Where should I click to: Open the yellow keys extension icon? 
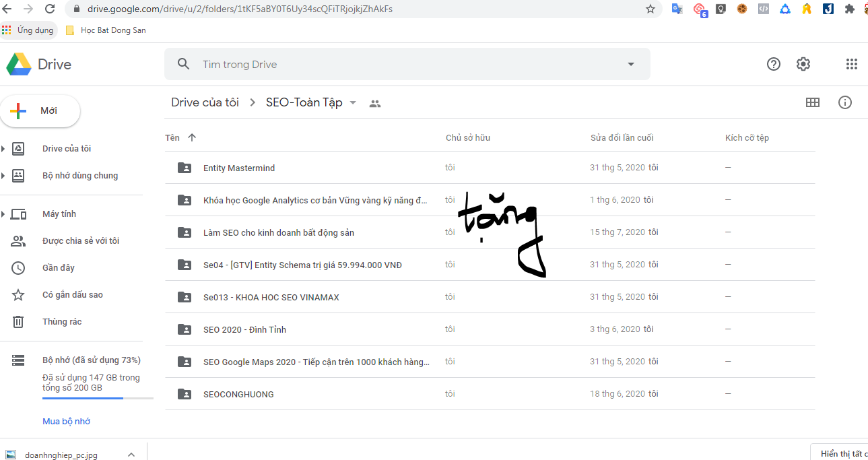[x=807, y=9]
